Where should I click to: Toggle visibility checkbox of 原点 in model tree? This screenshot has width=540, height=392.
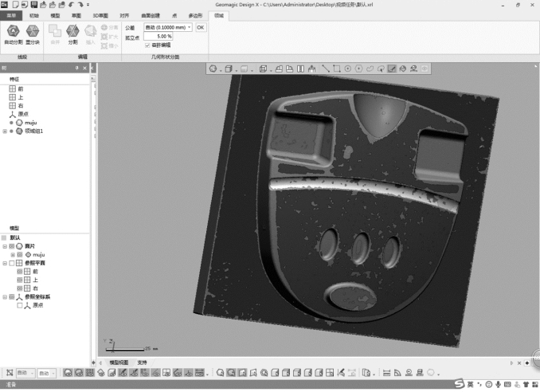(20, 305)
